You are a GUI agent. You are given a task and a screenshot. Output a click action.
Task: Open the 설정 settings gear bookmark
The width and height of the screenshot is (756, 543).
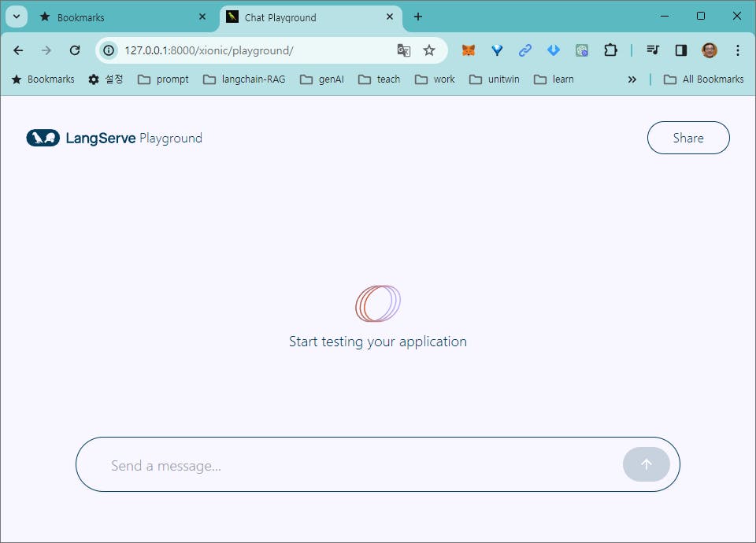click(106, 79)
